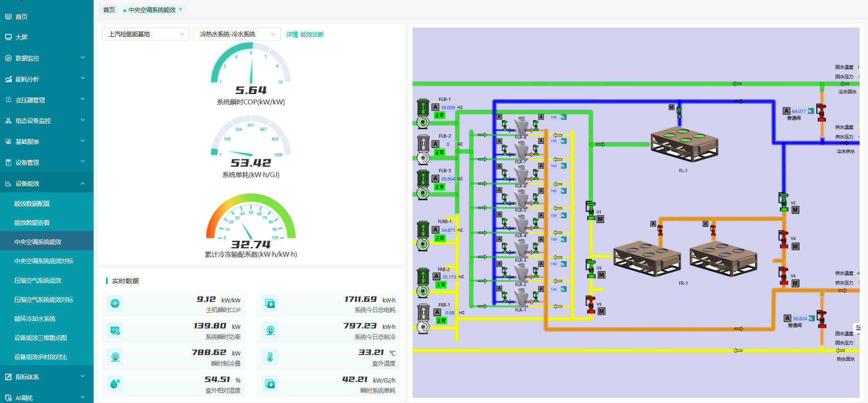Open 压缩空气系统能效 in the sidebar
This screenshot has width=868, height=403.
coord(38,280)
